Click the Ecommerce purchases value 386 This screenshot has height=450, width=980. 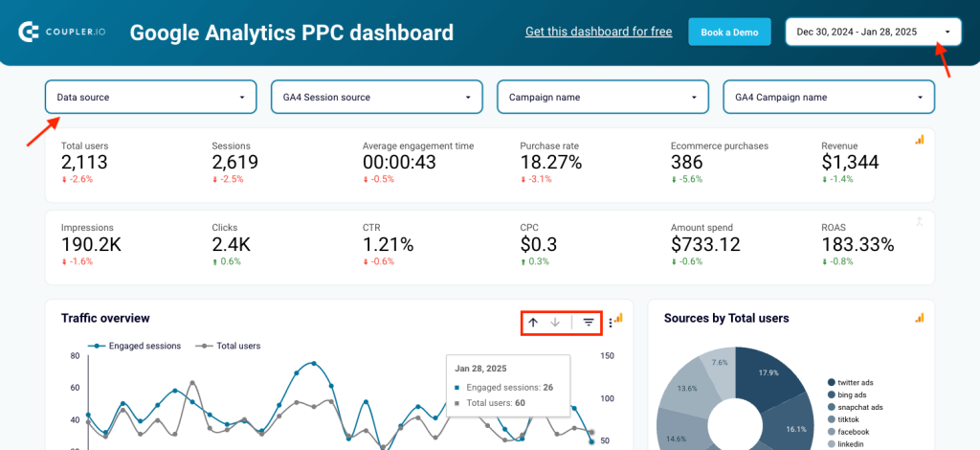coord(686,163)
